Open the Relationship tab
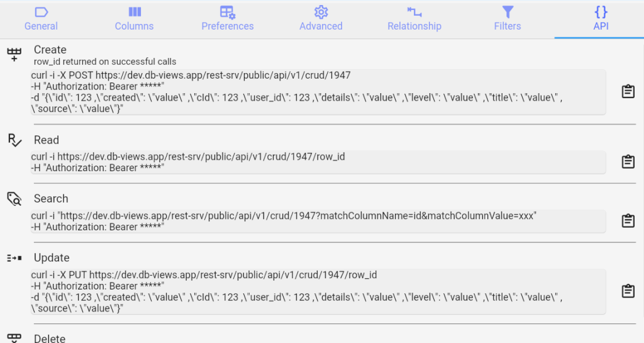The width and height of the screenshot is (644, 343). pyautogui.click(x=414, y=19)
